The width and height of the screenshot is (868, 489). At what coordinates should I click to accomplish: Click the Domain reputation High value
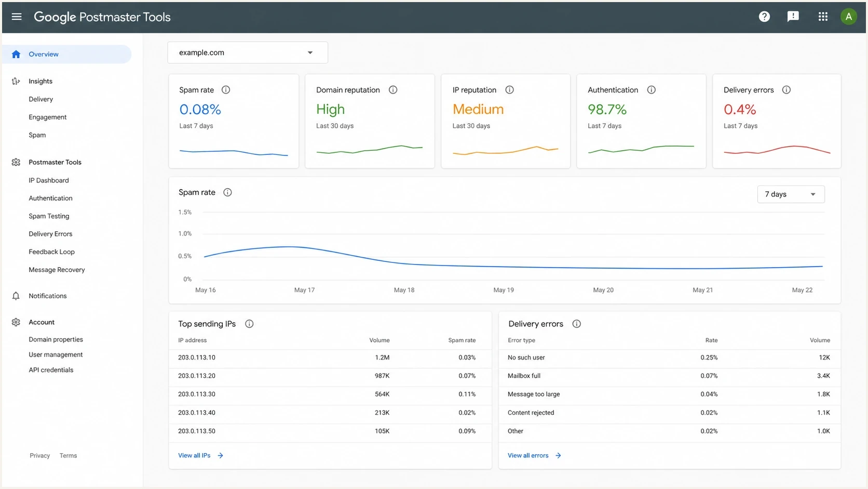click(x=331, y=110)
